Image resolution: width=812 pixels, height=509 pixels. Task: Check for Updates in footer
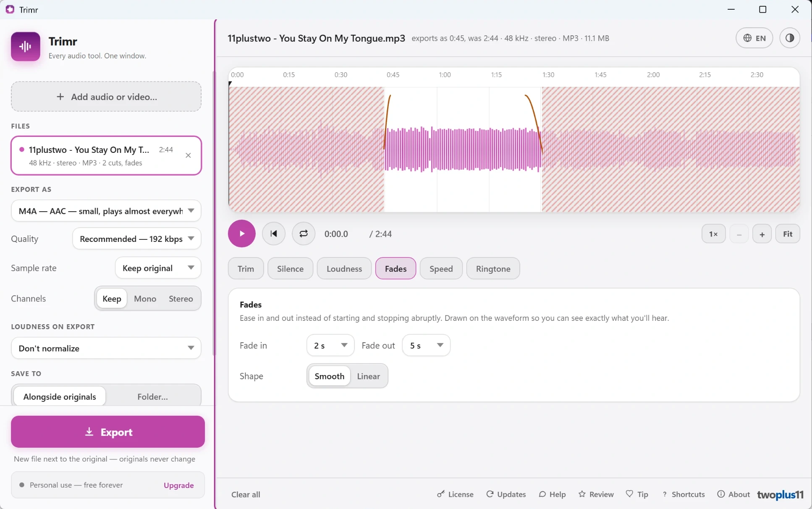(506, 494)
